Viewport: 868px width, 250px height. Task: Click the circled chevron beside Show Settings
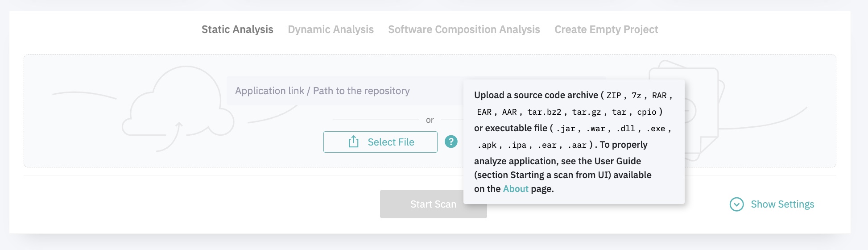pos(736,204)
